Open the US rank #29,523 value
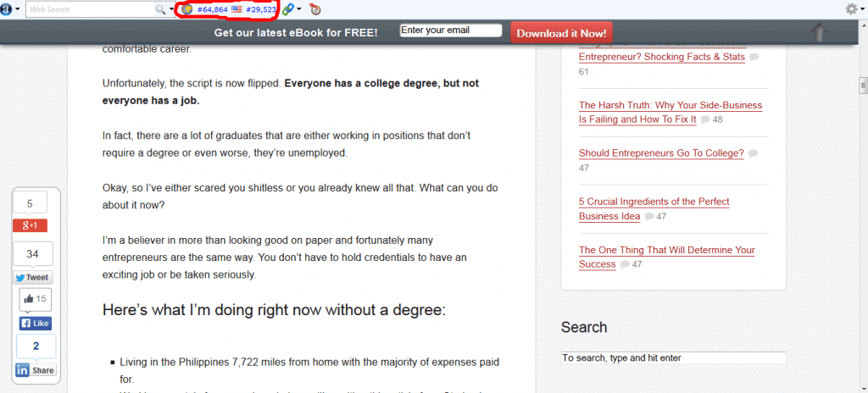This screenshot has width=868, height=393. click(261, 9)
